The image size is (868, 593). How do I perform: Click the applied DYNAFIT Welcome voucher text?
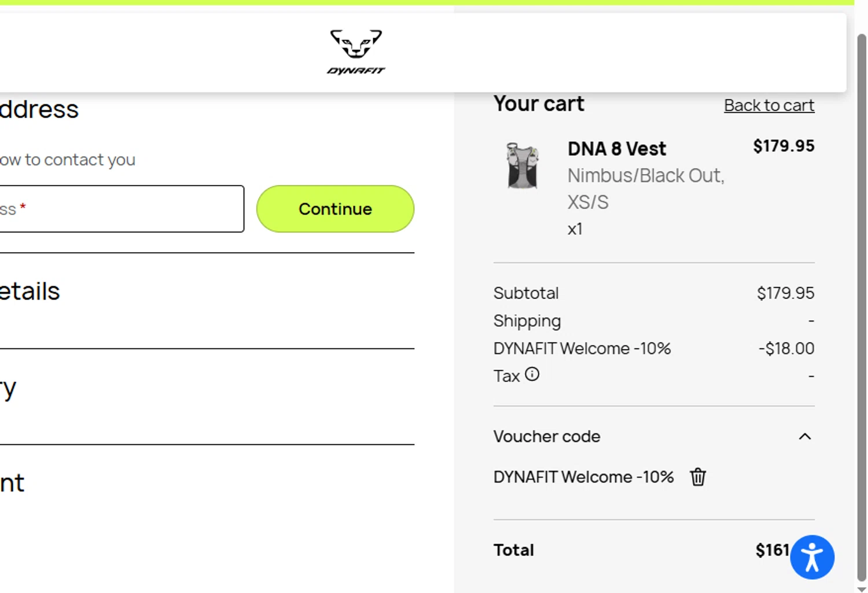(x=583, y=477)
